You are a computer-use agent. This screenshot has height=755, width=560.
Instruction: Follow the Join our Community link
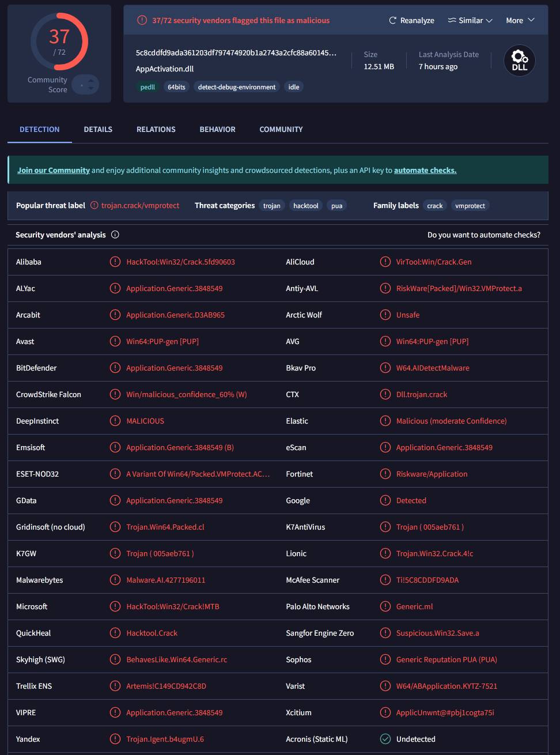pyautogui.click(x=54, y=170)
